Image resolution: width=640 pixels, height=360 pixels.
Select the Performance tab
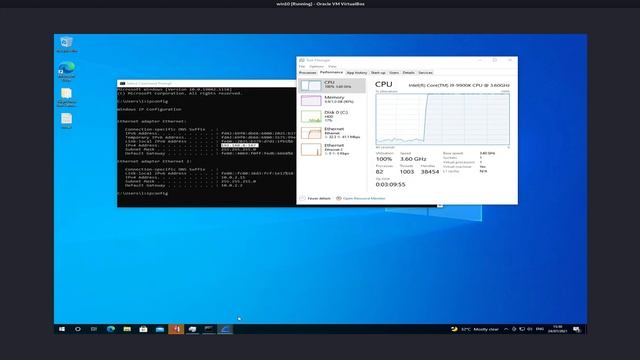tap(331, 72)
